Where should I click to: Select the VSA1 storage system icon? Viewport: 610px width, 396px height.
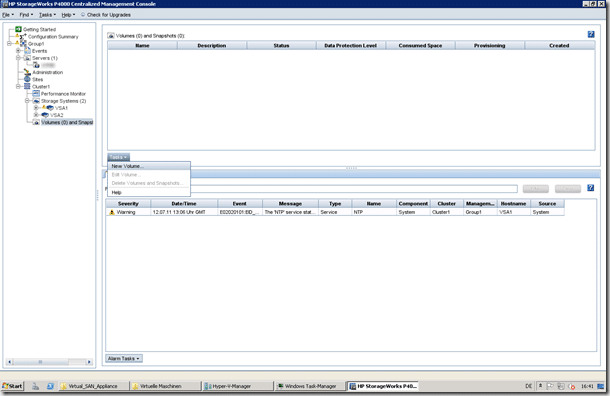coord(50,108)
